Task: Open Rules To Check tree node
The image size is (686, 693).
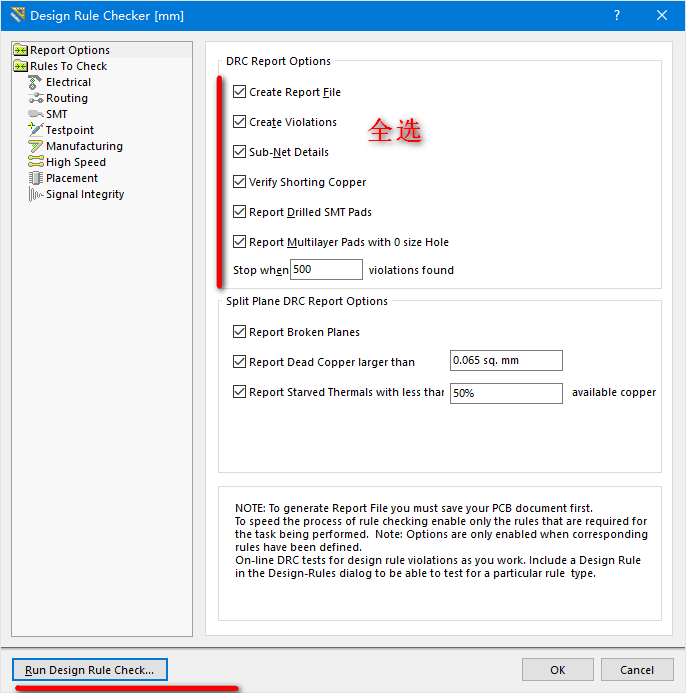Action: pos(68,66)
